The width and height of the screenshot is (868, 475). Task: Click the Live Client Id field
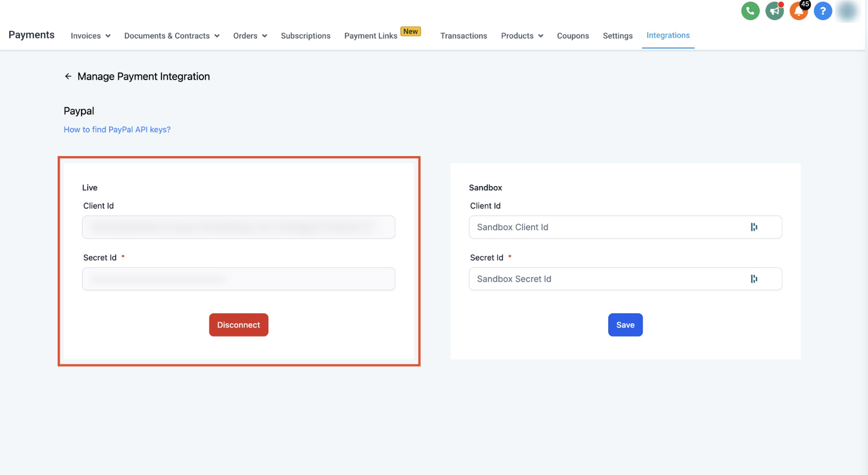click(x=238, y=227)
